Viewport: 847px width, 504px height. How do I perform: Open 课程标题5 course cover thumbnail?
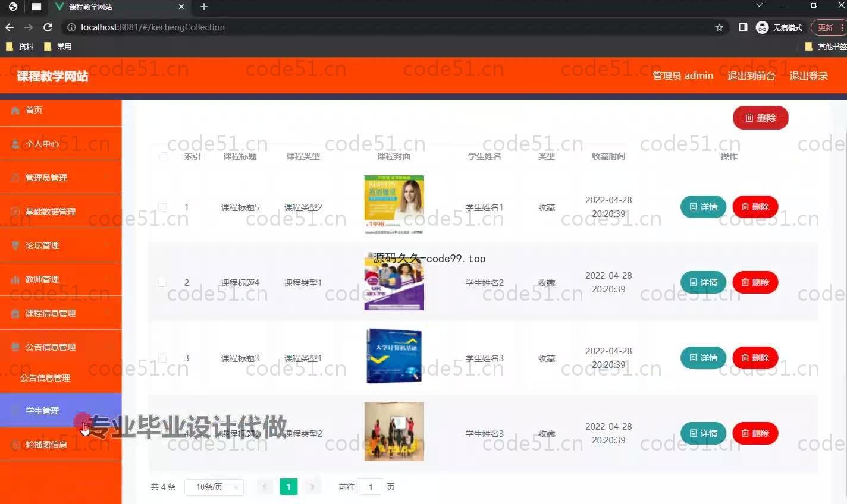(394, 205)
